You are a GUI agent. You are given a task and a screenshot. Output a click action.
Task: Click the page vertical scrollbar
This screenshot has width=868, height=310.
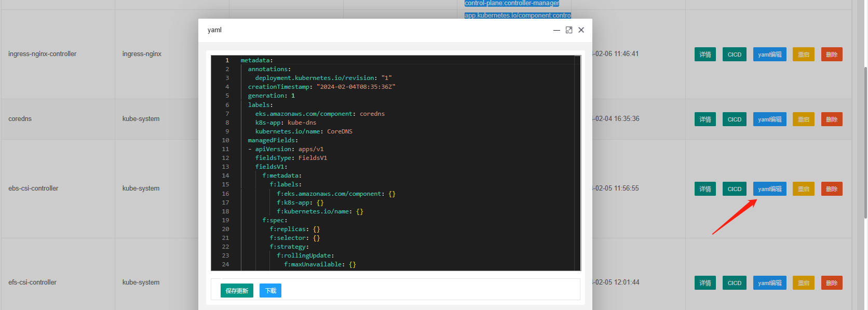865,143
